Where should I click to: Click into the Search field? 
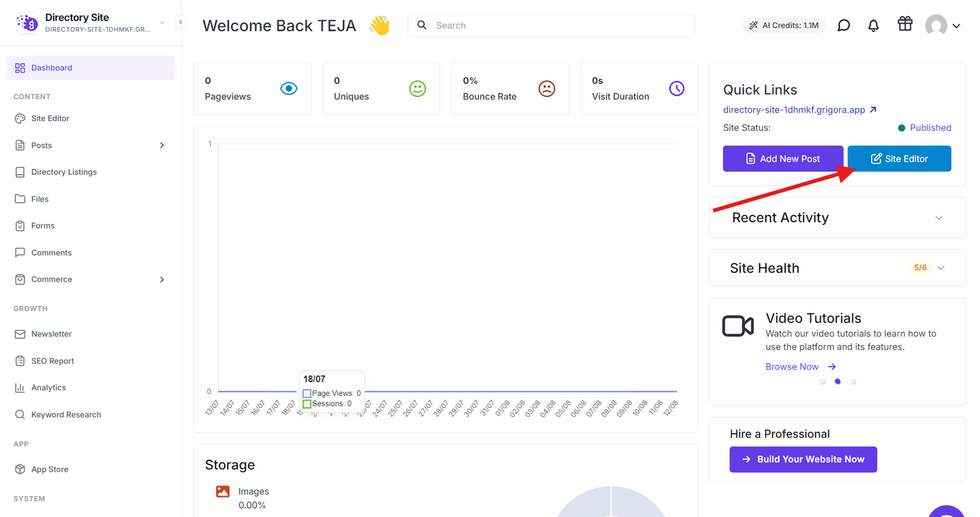point(551,25)
